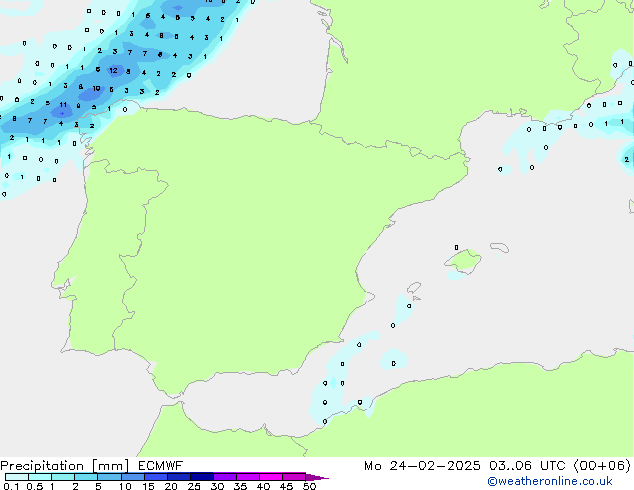This screenshot has width=634, height=490.
Task: Click the 'ECMWF' model label
Action: tap(161, 466)
